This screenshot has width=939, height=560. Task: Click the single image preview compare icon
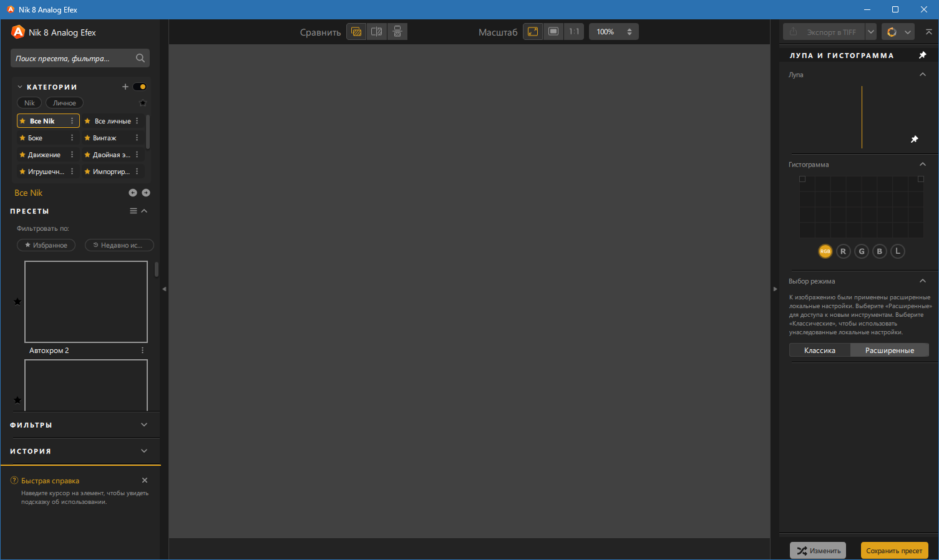pyautogui.click(x=356, y=32)
